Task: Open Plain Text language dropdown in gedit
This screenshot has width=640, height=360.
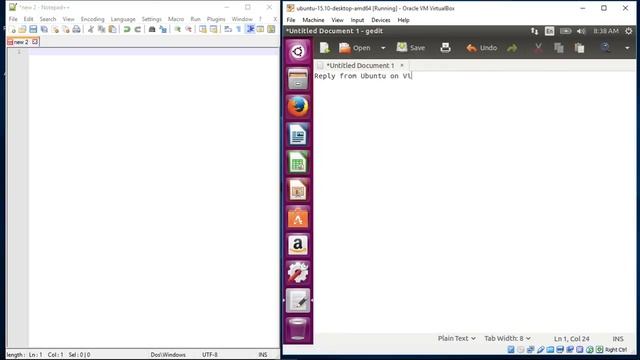Action: tap(456, 338)
